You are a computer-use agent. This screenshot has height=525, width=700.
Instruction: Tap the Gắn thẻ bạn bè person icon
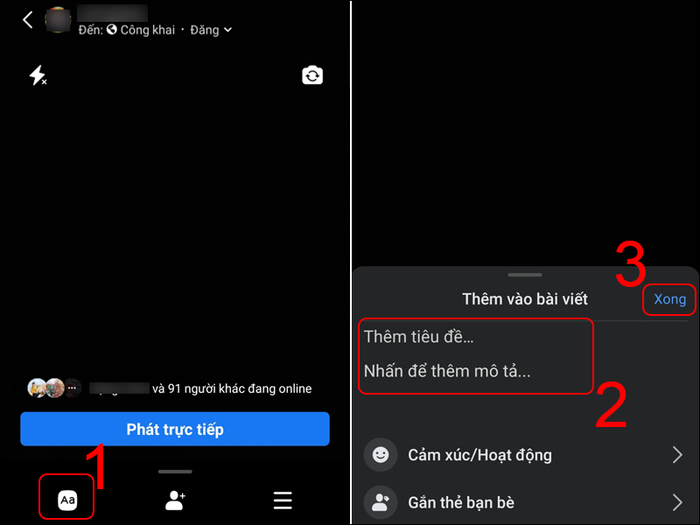(x=380, y=502)
